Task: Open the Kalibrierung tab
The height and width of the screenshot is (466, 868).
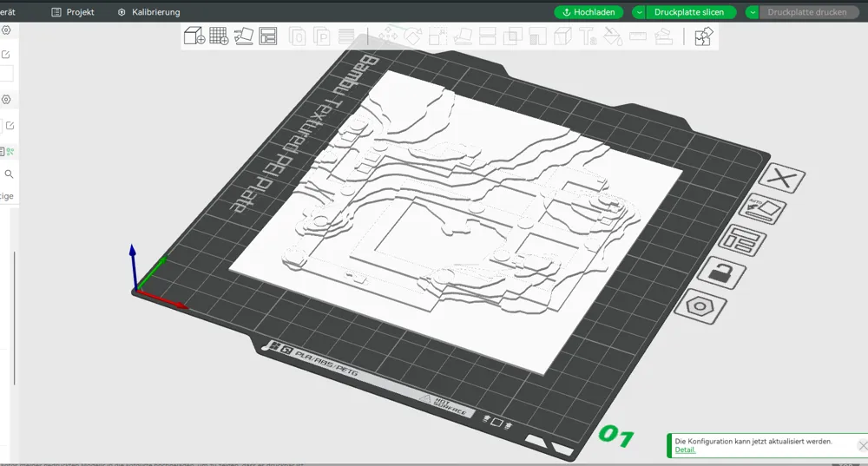Action: pyautogui.click(x=148, y=12)
